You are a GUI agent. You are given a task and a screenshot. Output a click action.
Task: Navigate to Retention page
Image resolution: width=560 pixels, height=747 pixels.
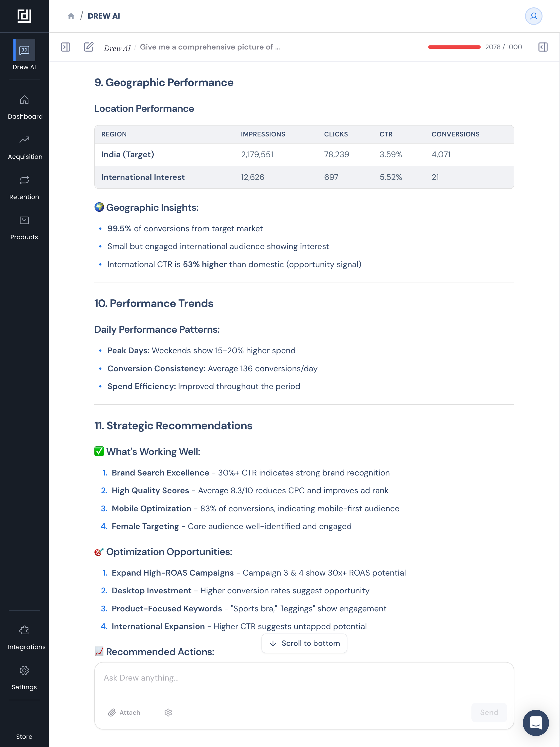coord(24,188)
